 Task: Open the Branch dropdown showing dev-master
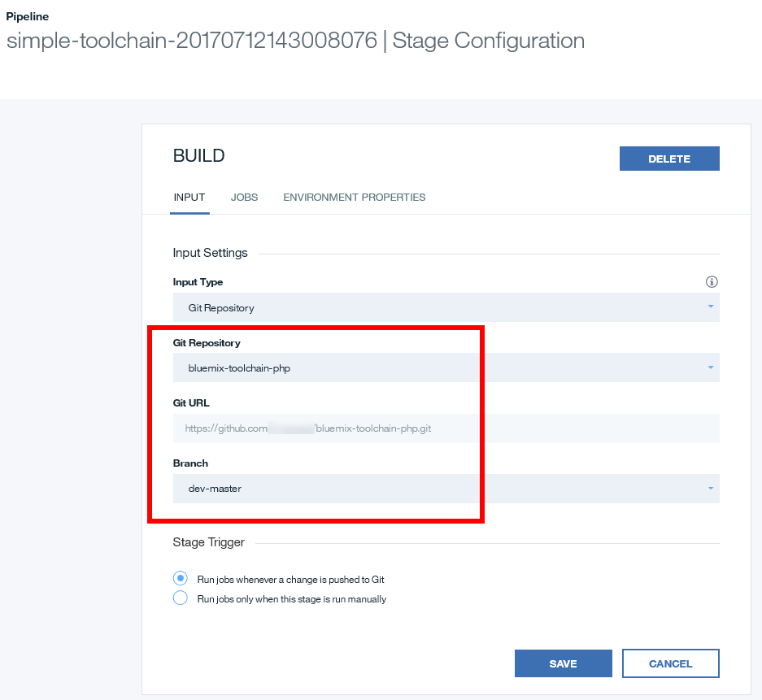[x=446, y=488]
